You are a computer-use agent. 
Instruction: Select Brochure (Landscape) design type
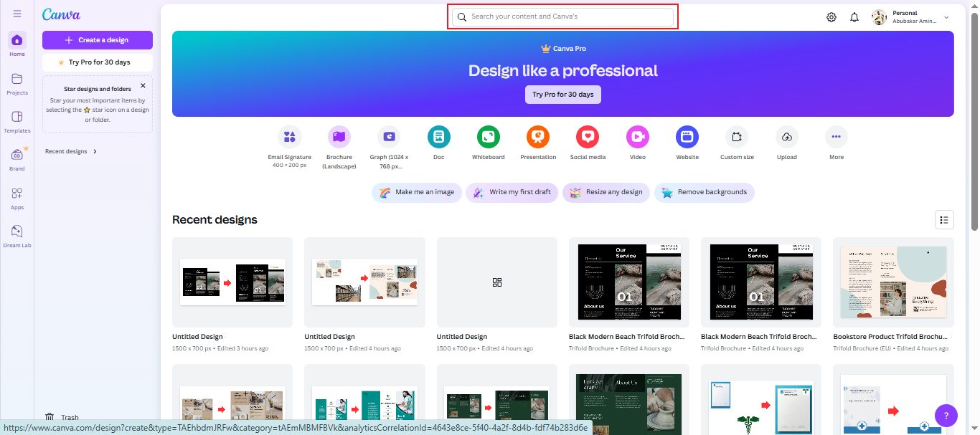[x=339, y=146]
